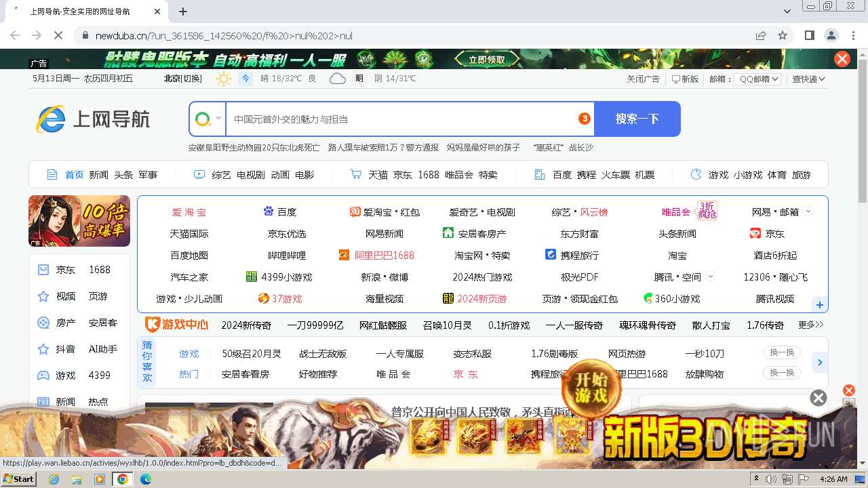Open the Windows Start menu

pos(18,479)
